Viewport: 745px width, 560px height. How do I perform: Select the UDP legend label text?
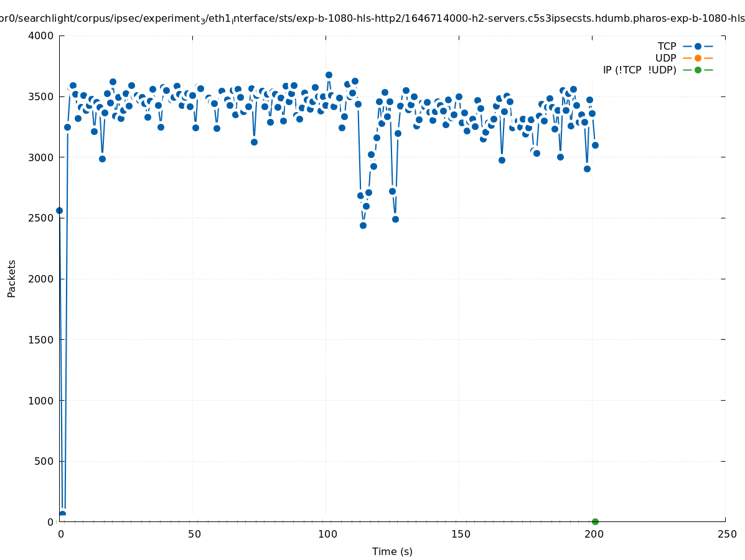coord(665,58)
